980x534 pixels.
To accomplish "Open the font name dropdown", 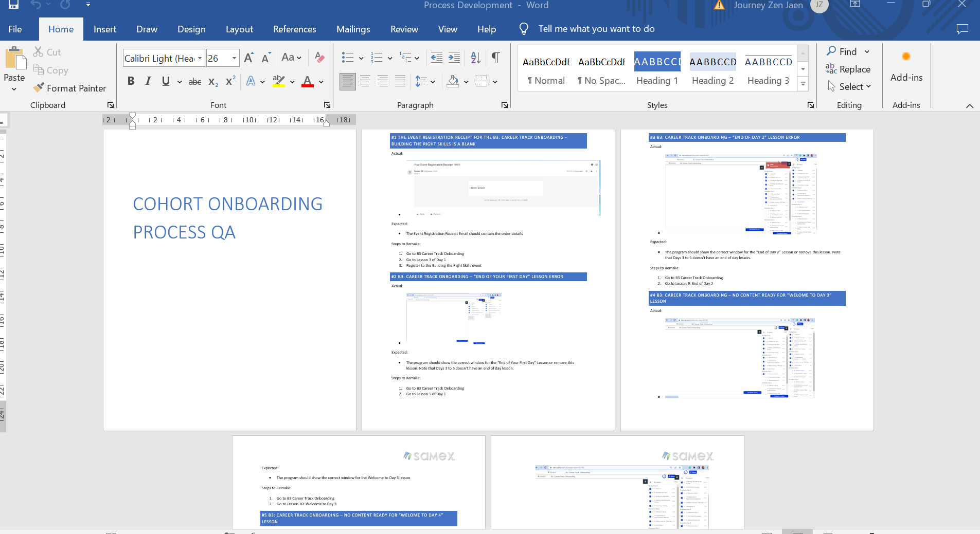I will [x=200, y=58].
